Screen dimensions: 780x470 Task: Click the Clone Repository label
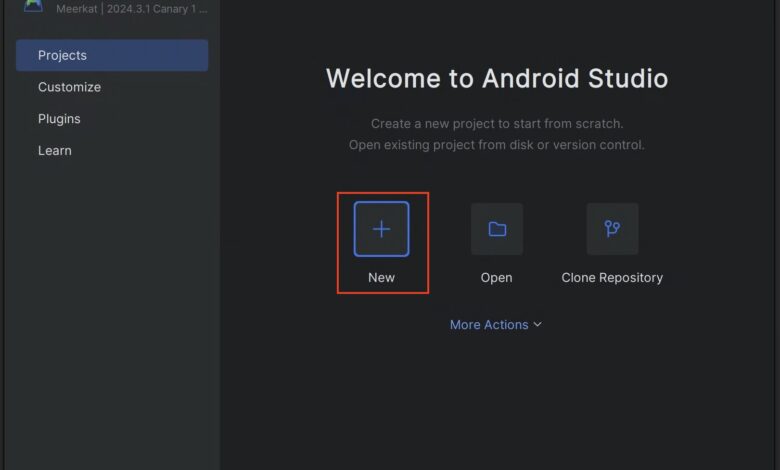[x=612, y=278]
